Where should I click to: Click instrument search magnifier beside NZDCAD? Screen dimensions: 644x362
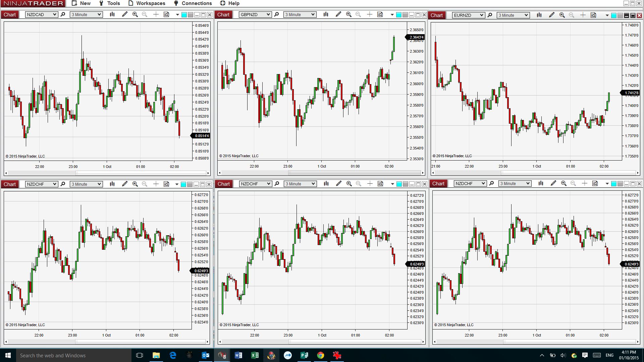pos(63,14)
